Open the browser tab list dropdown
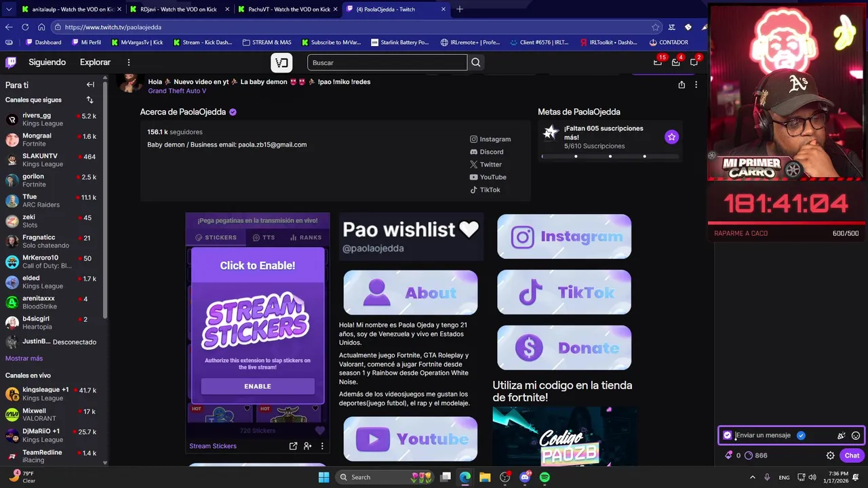The width and height of the screenshot is (868, 488). point(8,9)
